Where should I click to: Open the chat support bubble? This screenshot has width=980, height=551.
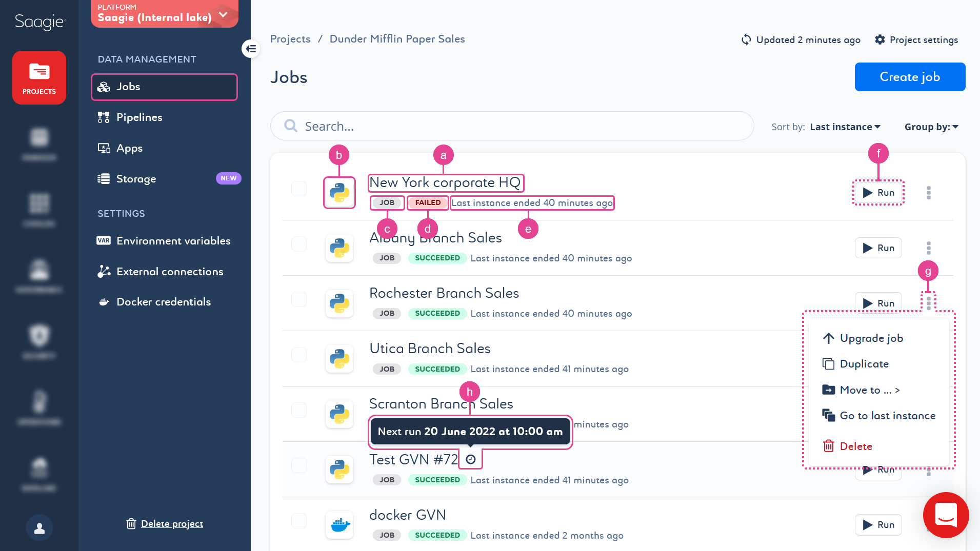(x=946, y=515)
